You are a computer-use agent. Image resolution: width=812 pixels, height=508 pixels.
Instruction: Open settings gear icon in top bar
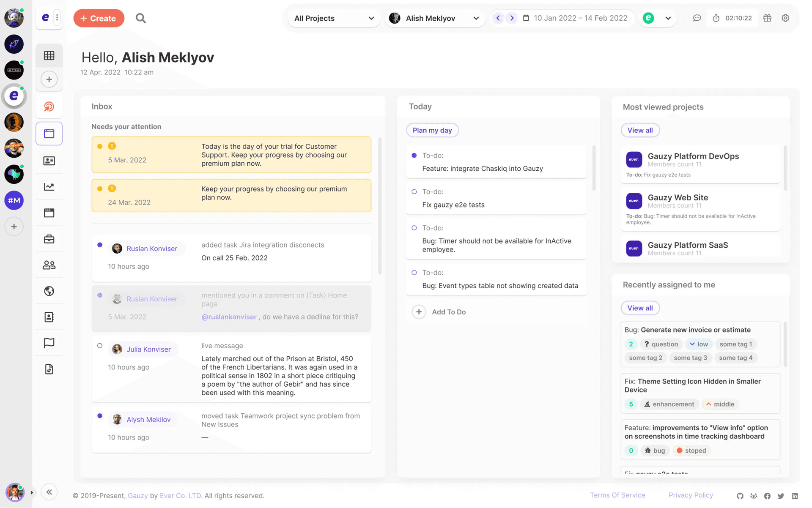(x=785, y=18)
